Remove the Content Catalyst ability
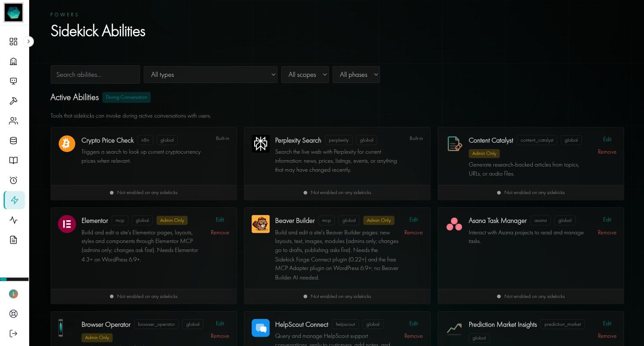This screenshot has height=346, width=644. pyautogui.click(x=607, y=152)
